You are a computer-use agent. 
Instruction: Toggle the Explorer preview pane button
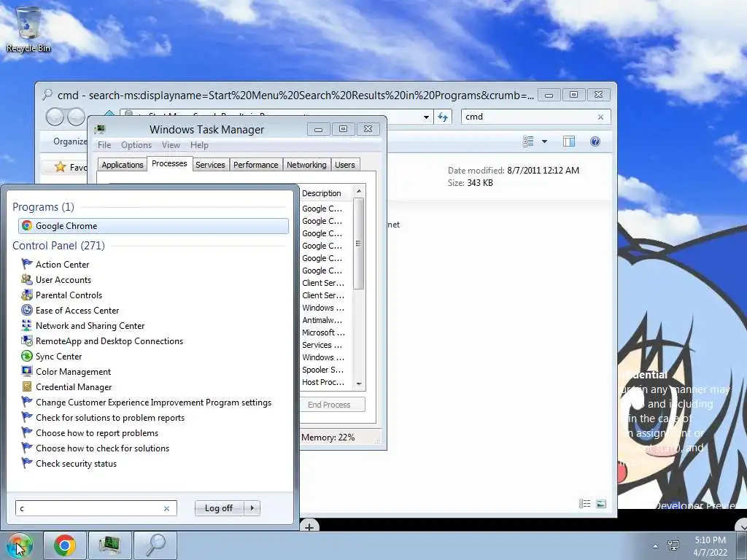(569, 141)
